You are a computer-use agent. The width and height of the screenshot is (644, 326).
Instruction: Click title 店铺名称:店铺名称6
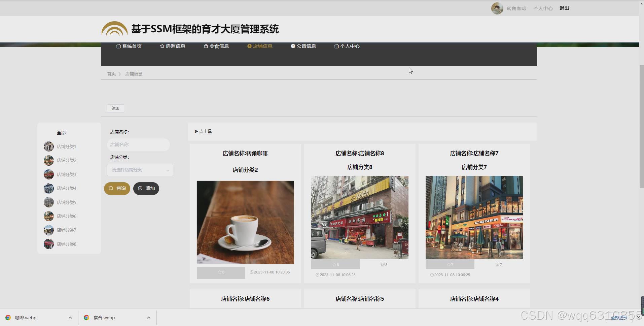click(245, 299)
